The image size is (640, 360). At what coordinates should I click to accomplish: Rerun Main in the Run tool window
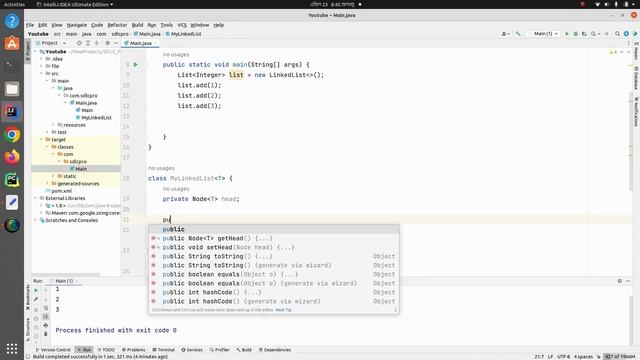pyautogui.click(x=36, y=290)
